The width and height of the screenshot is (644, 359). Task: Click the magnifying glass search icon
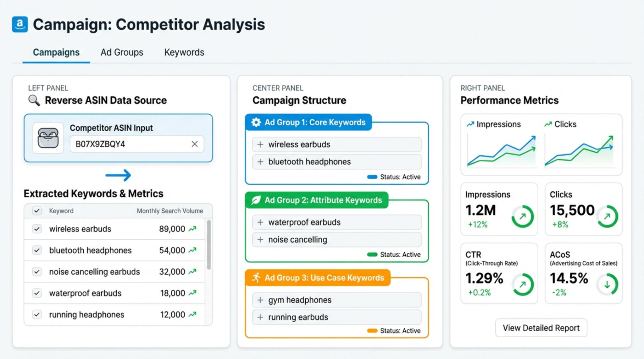click(34, 101)
